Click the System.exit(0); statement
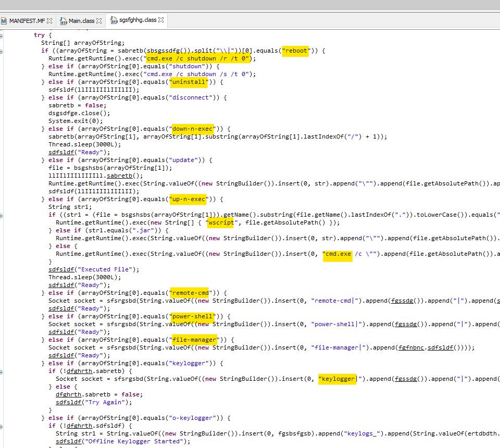Image resolution: width=500 pixels, height=448 pixels. pos(76,121)
